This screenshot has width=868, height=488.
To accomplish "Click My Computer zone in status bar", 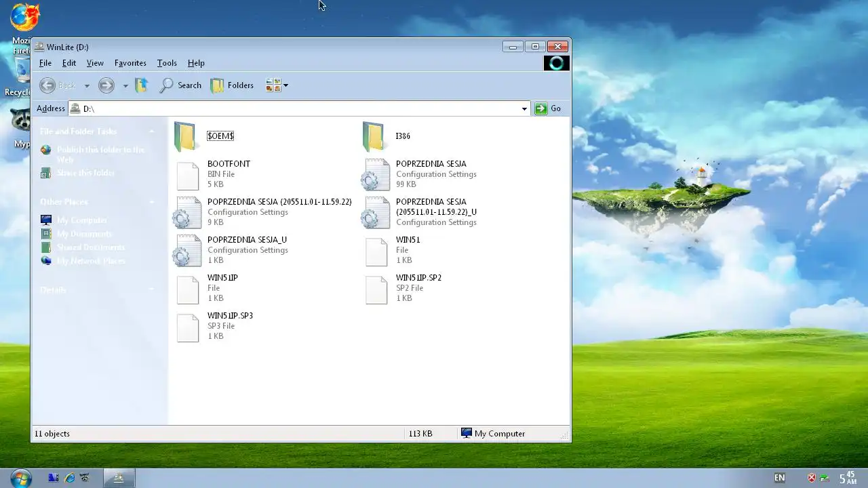I will 493,434.
